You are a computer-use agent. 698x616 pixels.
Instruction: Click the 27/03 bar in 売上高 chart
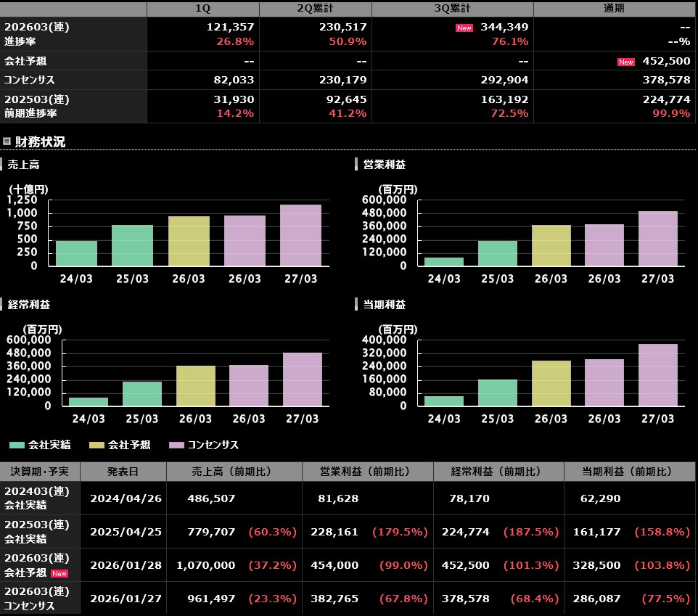300,236
